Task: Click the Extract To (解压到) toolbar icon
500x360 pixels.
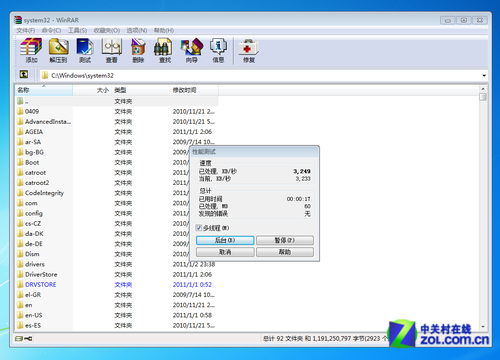Action: [58, 50]
